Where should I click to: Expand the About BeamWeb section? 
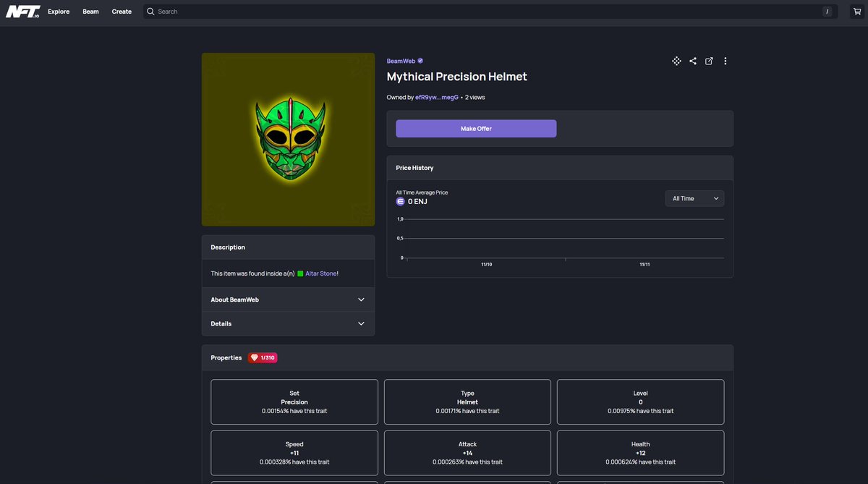pos(288,299)
